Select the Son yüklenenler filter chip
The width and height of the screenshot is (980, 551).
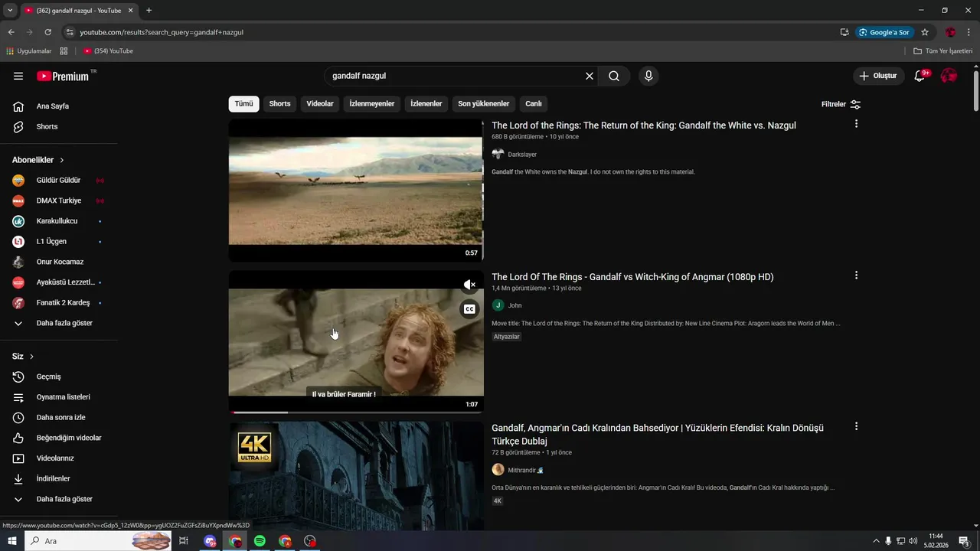[484, 104]
